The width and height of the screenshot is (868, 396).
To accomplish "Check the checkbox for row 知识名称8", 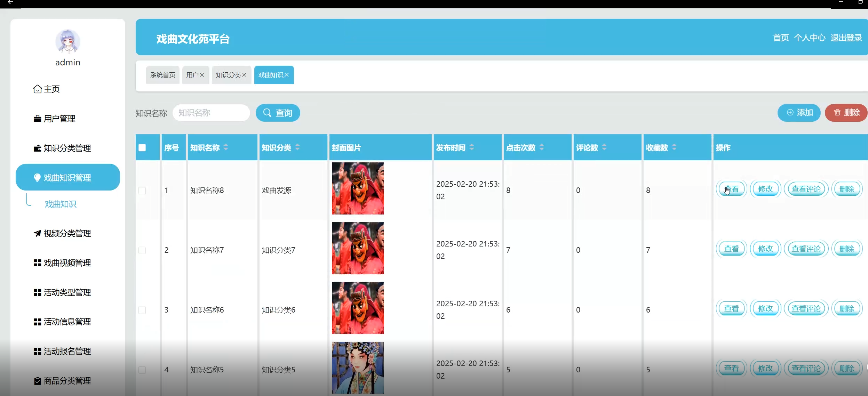I will point(142,191).
